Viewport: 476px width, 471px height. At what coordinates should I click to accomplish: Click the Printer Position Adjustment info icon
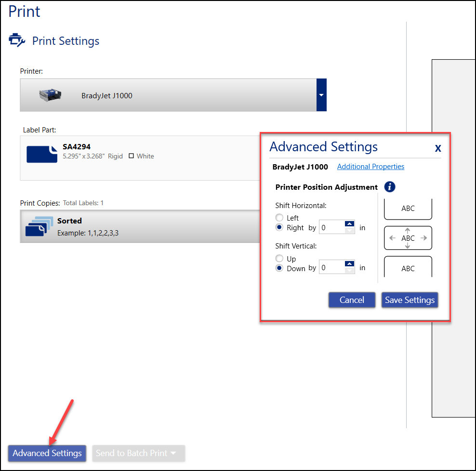(389, 187)
